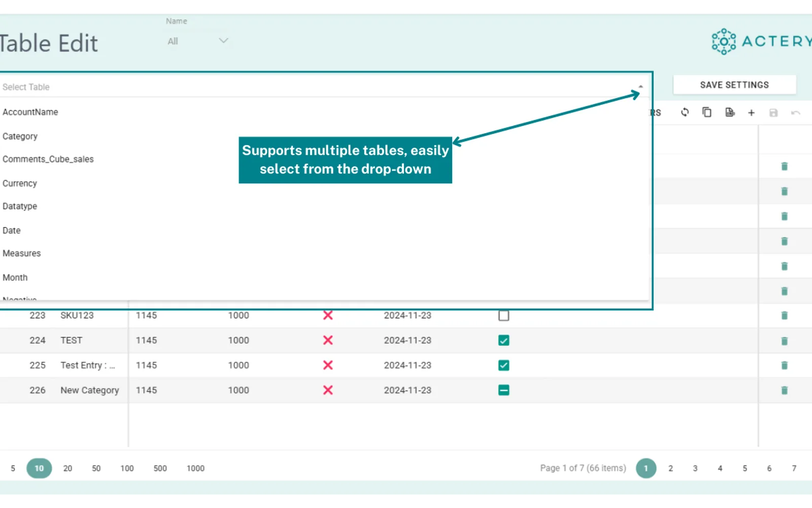812x508 pixels.
Task: Delete row 225 Test Entry via trash icon
Action: click(x=785, y=365)
